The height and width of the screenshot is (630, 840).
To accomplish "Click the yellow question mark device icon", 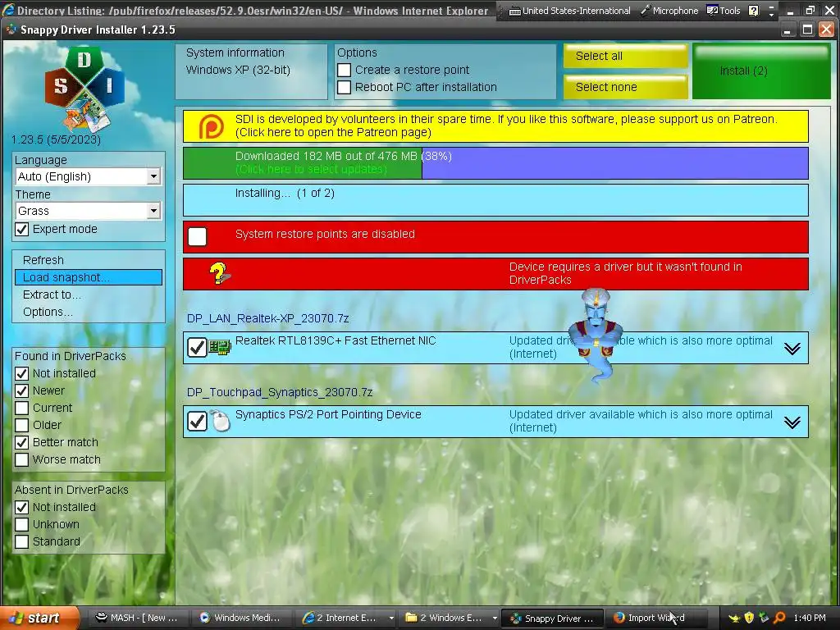I will coord(219,274).
